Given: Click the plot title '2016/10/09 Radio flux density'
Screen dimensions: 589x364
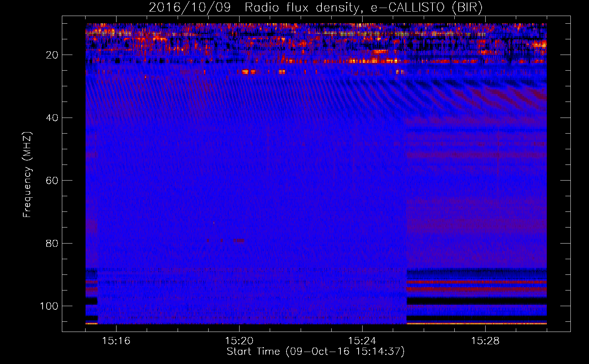Looking at the screenshot, I should pos(316,8).
